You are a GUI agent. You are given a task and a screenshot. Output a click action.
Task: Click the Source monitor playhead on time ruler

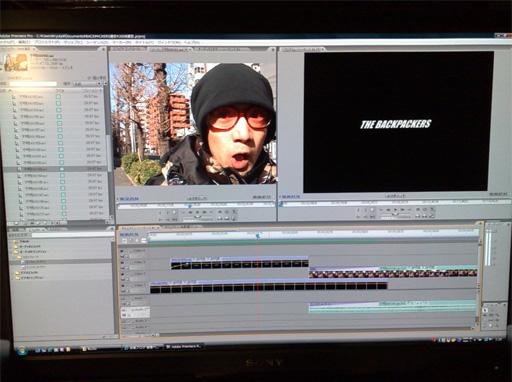pyautogui.click(x=190, y=206)
